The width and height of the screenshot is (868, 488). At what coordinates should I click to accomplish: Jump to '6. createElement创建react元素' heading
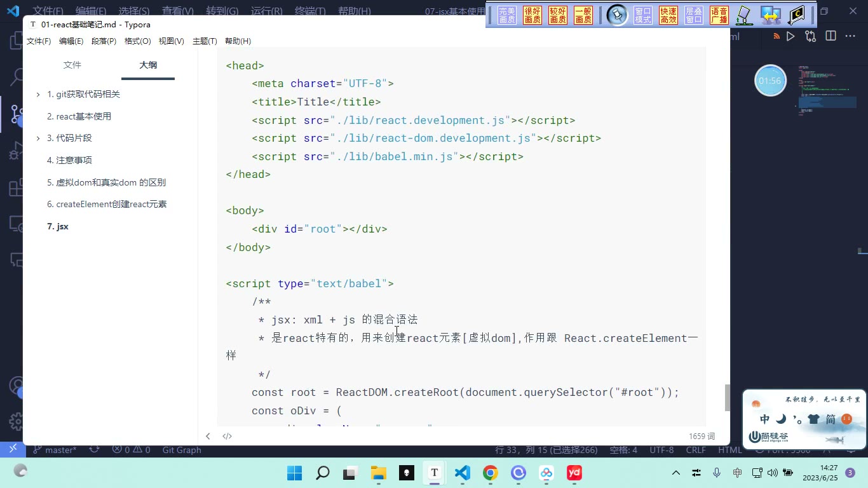tap(107, 204)
